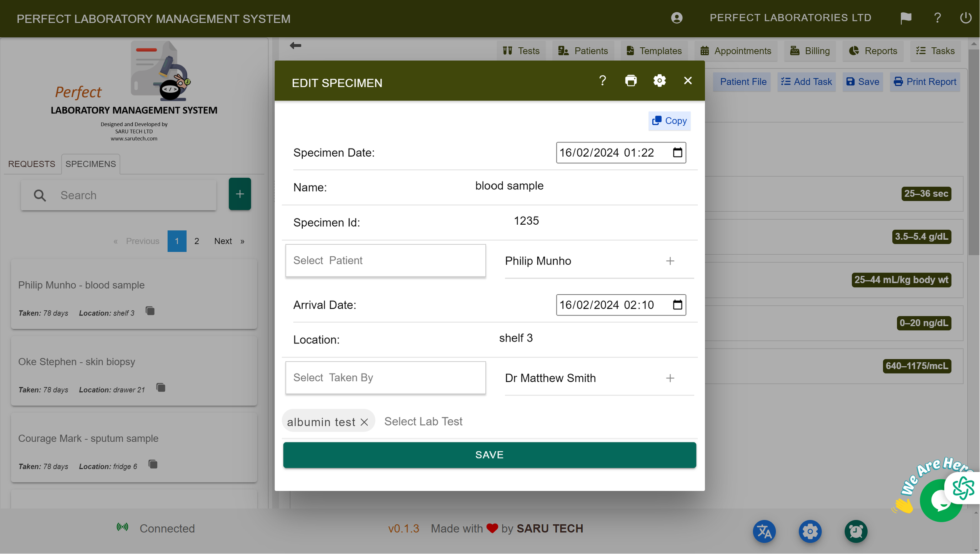The image size is (980, 554).
Task: Click the Copy button in the dialog
Action: [x=669, y=121]
